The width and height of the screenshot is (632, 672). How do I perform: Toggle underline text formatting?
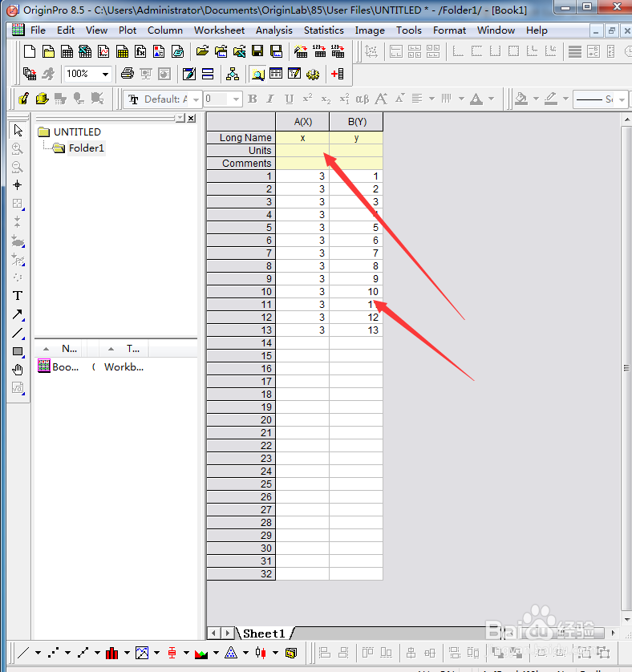coord(289,99)
